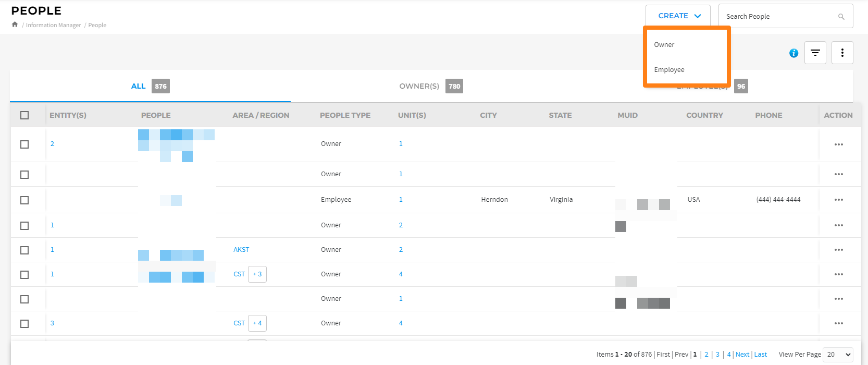Click the AREA / REGION column header
This screenshot has height=365, width=868.
(261, 115)
